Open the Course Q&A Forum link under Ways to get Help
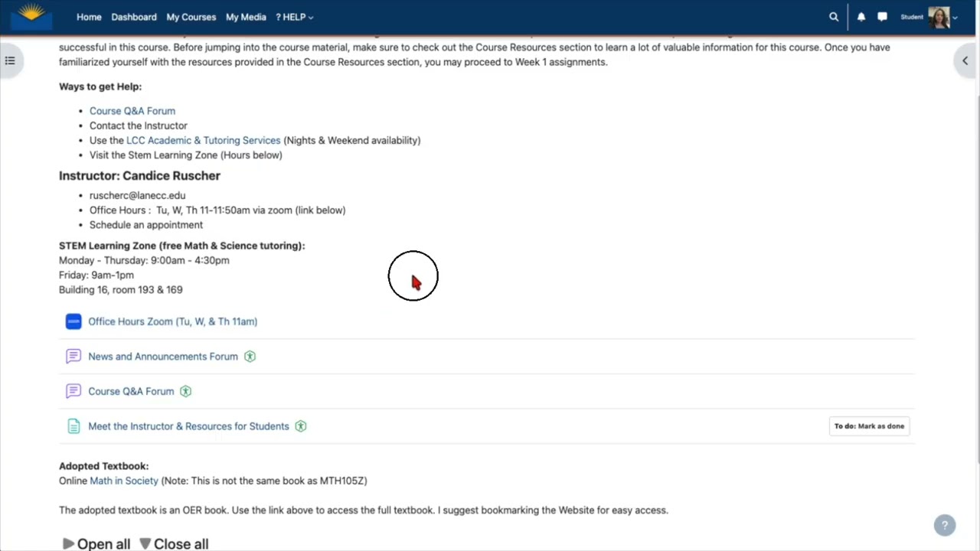 point(132,111)
